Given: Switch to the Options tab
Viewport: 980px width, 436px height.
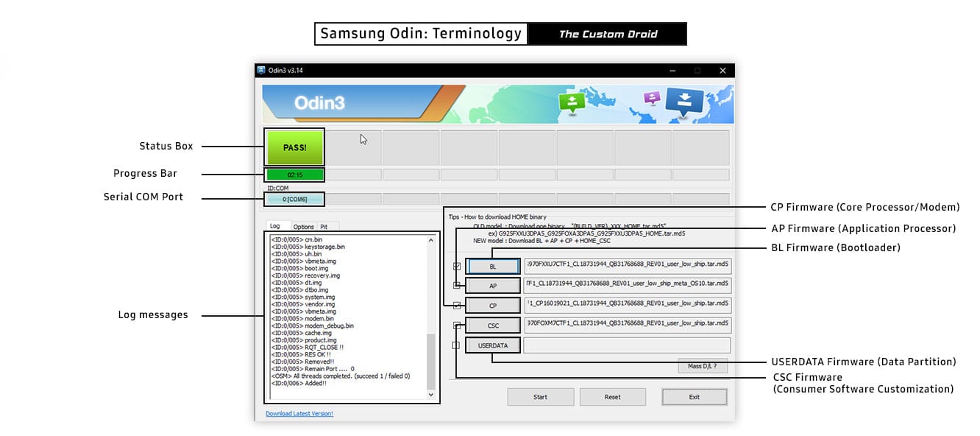Looking at the screenshot, I should pyautogui.click(x=303, y=227).
